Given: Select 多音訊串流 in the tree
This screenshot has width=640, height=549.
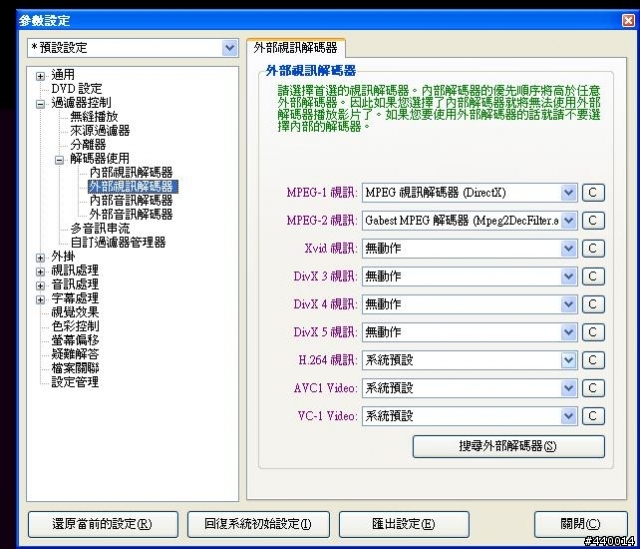Looking at the screenshot, I should tap(100, 228).
